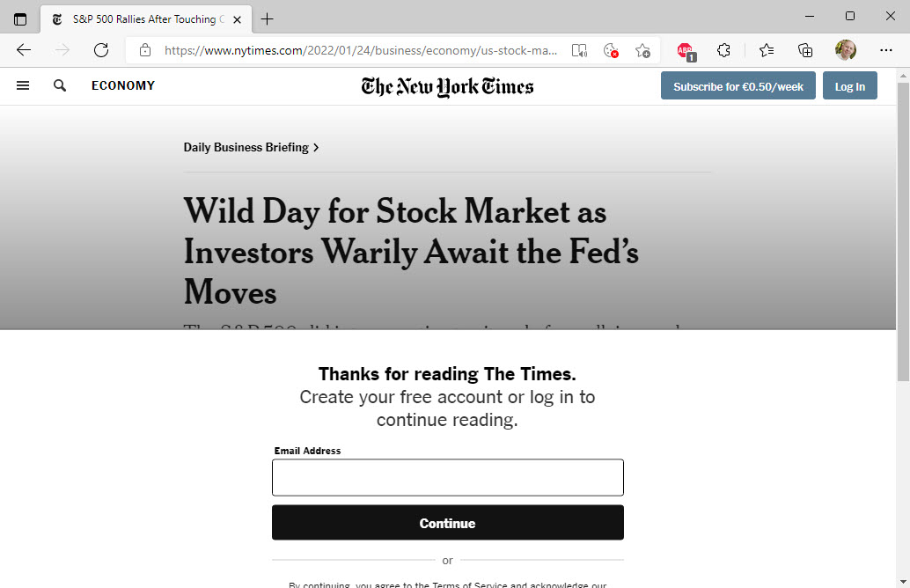Click the blocked cookies icon in the address bar
This screenshot has width=910, height=588.
[x=611, y=50]
